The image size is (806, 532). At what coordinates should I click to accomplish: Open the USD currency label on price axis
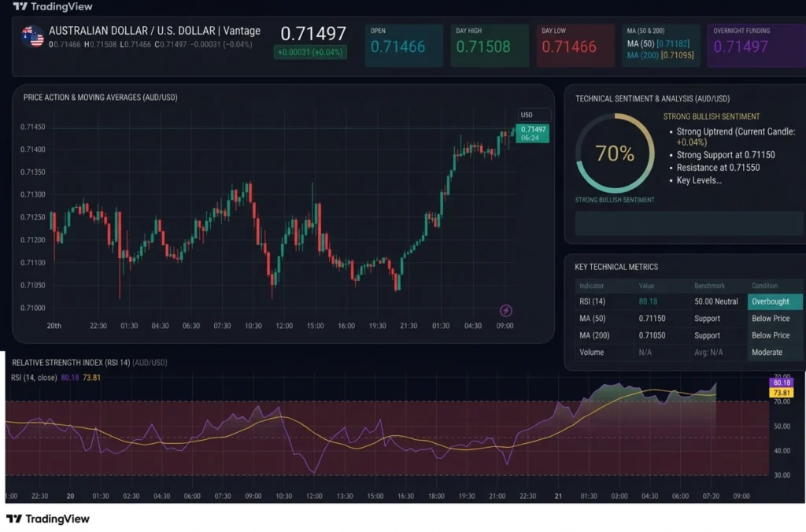534,115
